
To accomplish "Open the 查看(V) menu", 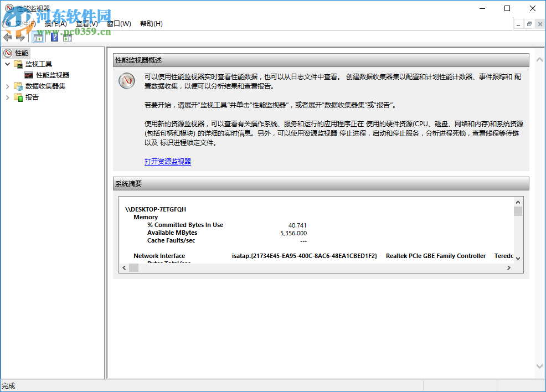I will tap(86, 23).
